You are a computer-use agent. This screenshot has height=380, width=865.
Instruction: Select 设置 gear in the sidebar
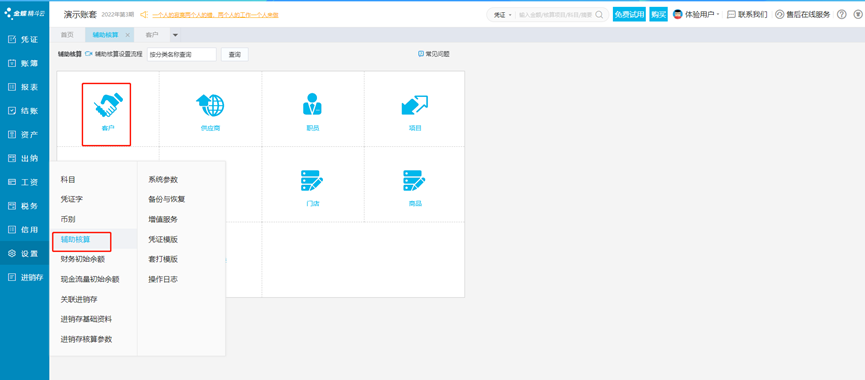(24, 254)
